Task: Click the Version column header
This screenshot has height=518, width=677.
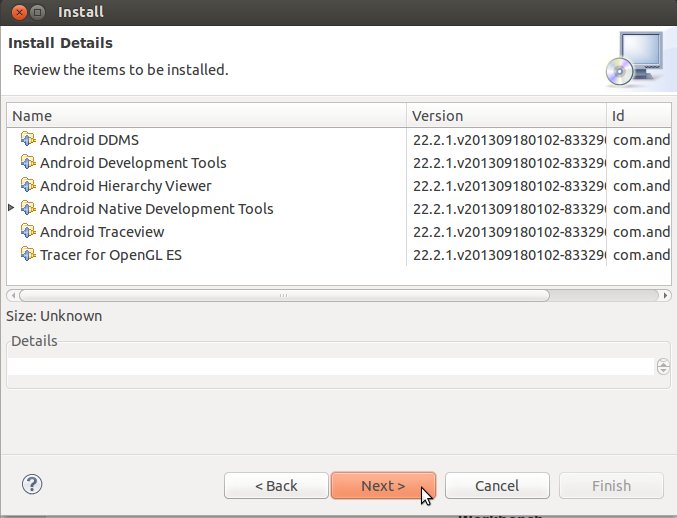Action: (506, 116)
